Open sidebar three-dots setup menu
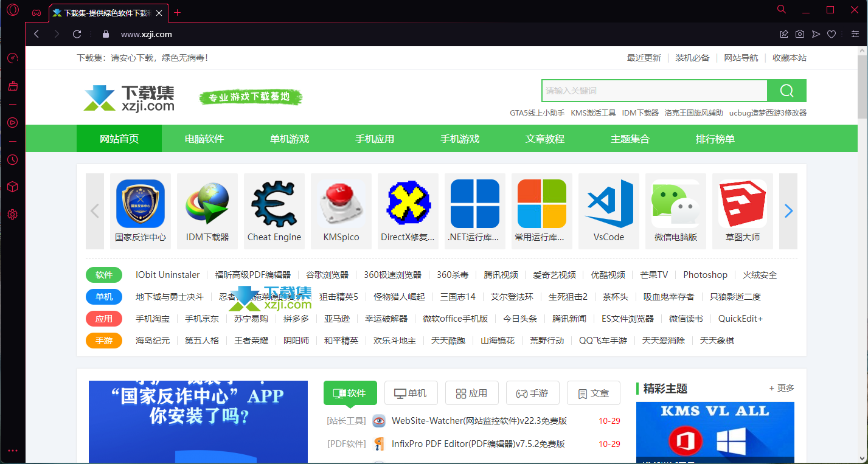The height and width of the screenshot is (464, 868). click(x=13, y=451)
